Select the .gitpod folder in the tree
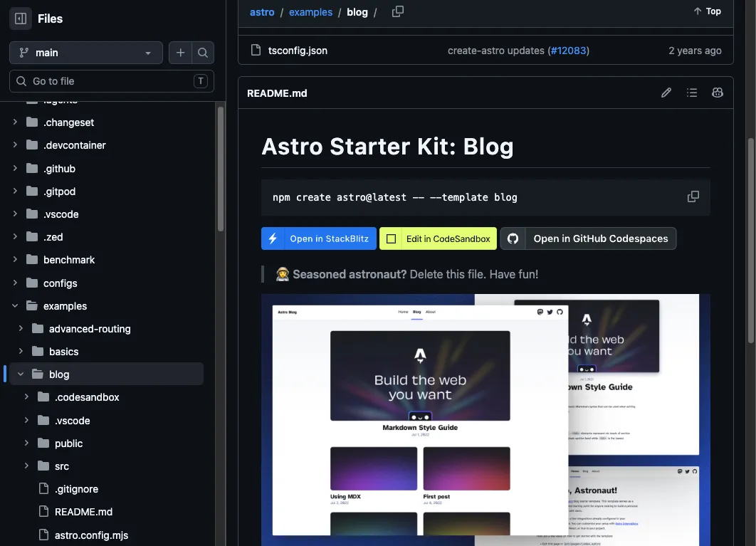756x546 pixels. [x=59, y=191]
